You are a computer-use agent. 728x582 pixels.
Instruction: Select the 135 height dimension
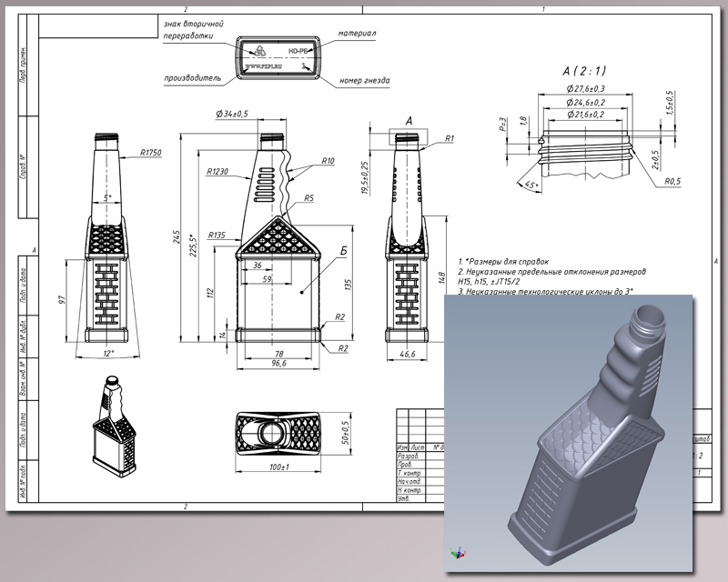point(349,285)
